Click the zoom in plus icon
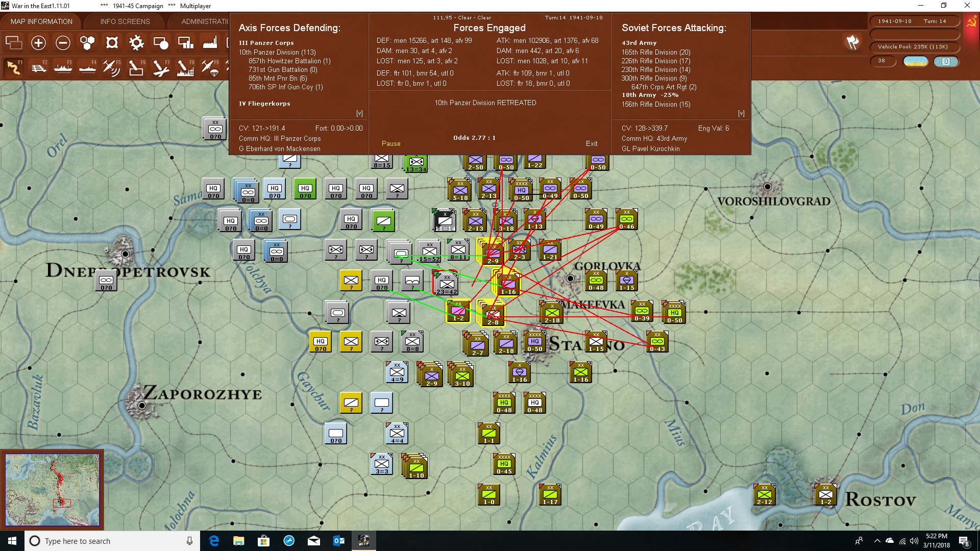Image resolution: width=980 pixels, height=551 pixels. point(38,43)
